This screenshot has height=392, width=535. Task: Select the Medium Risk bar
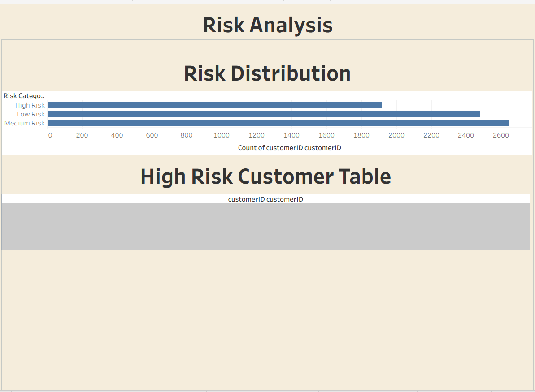coord(278,123)
